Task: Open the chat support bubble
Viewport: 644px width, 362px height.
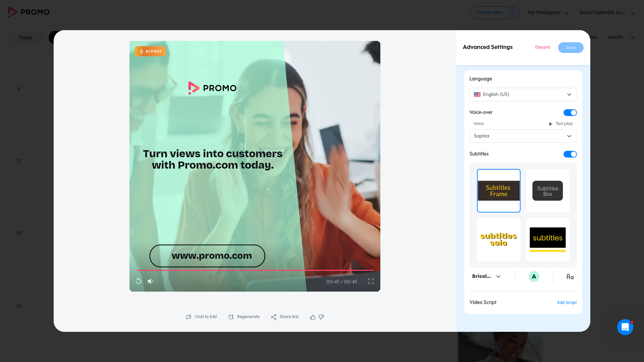Action: (x=625, y=327)
